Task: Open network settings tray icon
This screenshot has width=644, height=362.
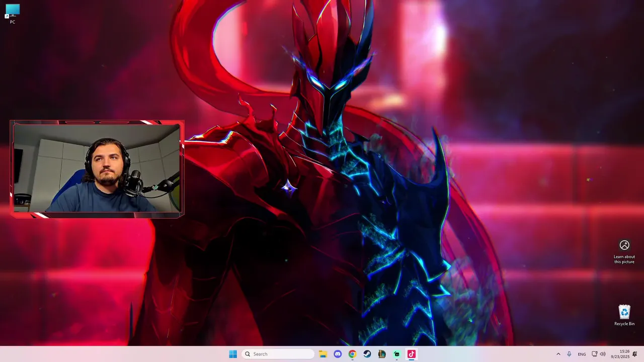Action: pos(594,354)
